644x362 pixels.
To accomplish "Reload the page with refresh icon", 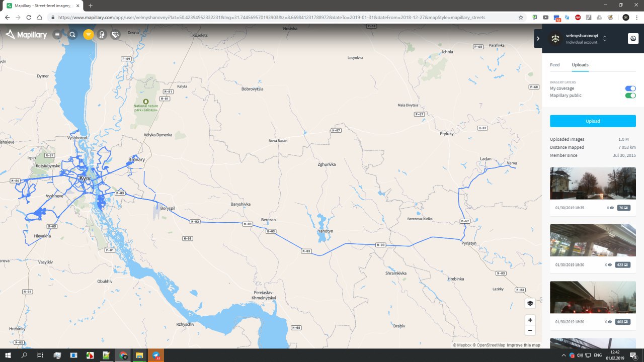I will coord(29,17).
